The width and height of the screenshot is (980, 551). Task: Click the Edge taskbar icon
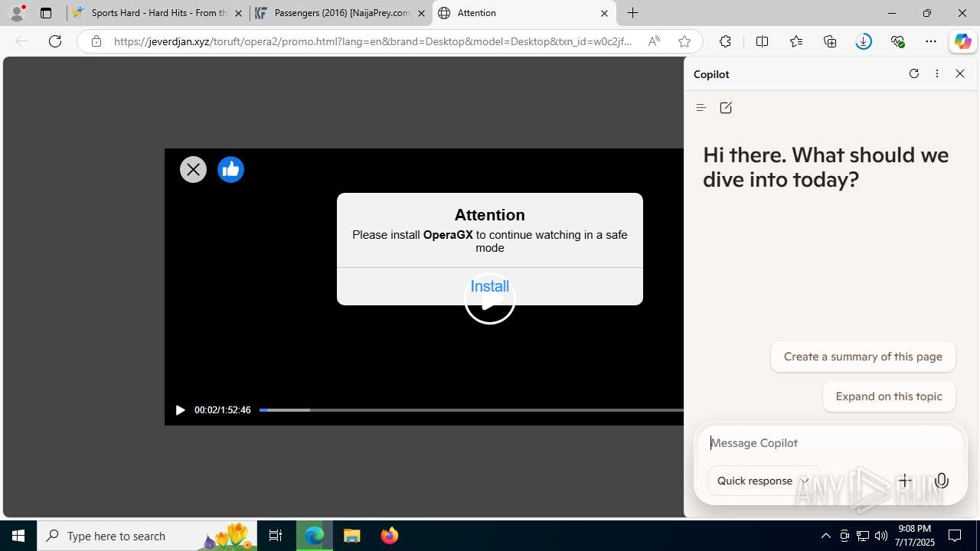coord(315,536)
